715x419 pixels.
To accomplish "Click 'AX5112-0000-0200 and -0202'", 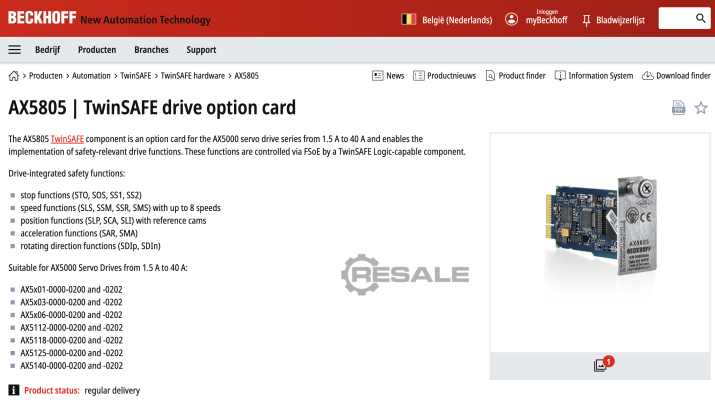I will click(x=71, y=328).
